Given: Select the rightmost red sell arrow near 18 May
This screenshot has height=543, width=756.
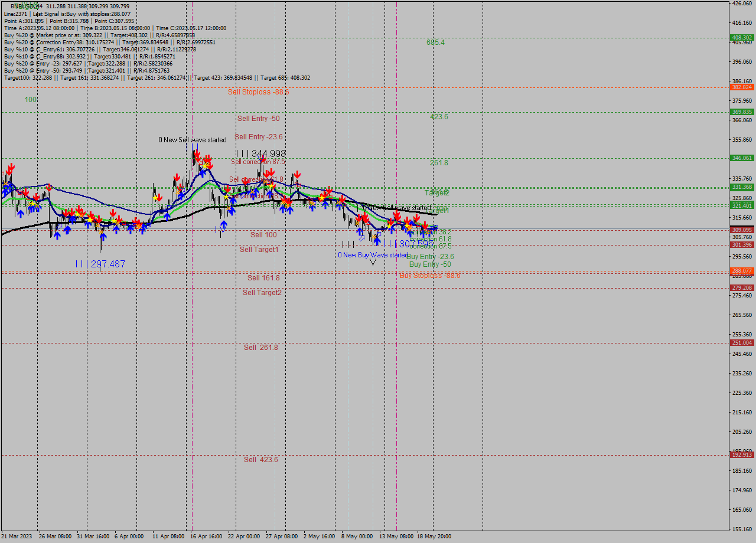Looking at the screenshot, I should [425, 225].
